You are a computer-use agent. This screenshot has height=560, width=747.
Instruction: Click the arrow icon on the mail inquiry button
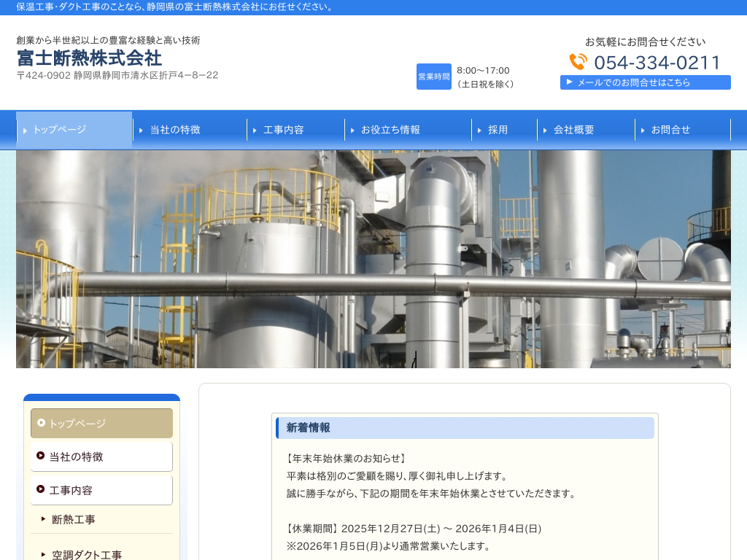pos(569,82)
